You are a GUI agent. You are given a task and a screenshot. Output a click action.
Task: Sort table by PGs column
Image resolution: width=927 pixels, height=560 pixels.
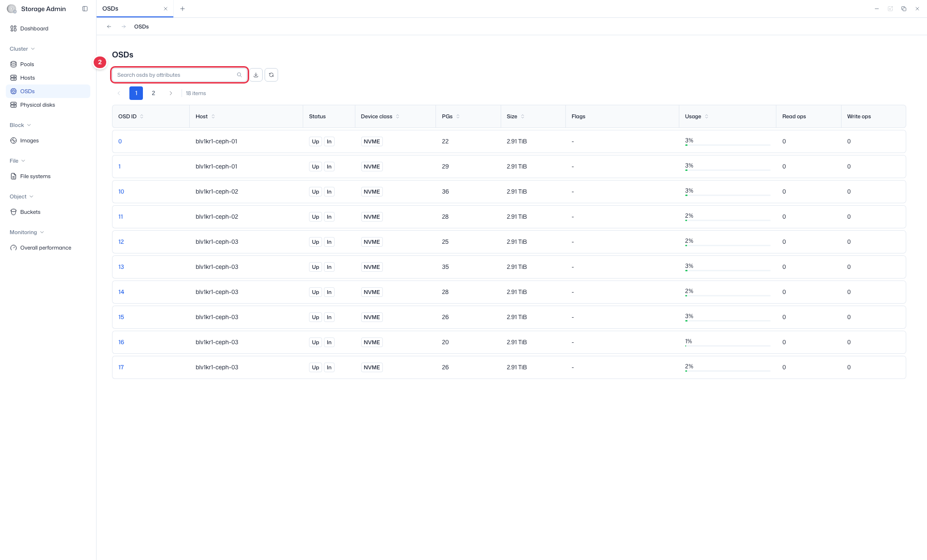pos(458,116)
